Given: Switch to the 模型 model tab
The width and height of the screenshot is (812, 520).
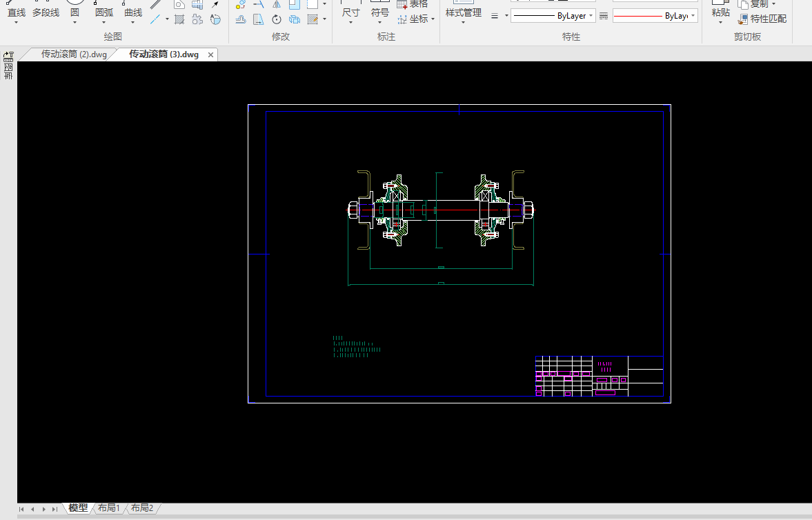Looking at the screenshot, I should pyautogui.click(x=78, y=508).
